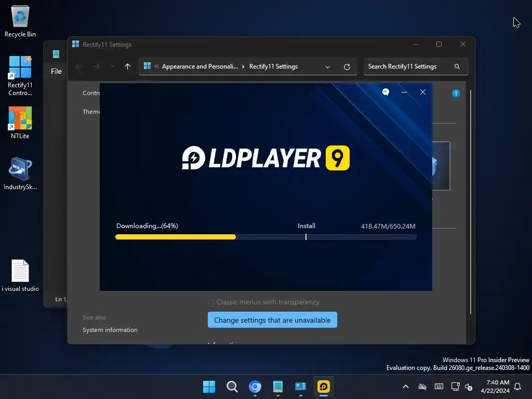Open the Windows Start menu
Viewport: 532px width, 399px height.
209,387
